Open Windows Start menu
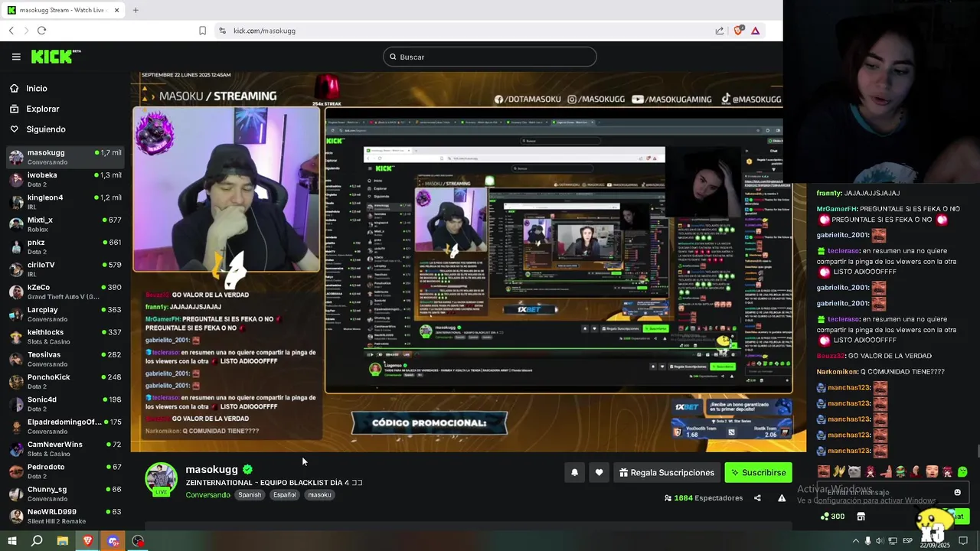 click(11, 541)
